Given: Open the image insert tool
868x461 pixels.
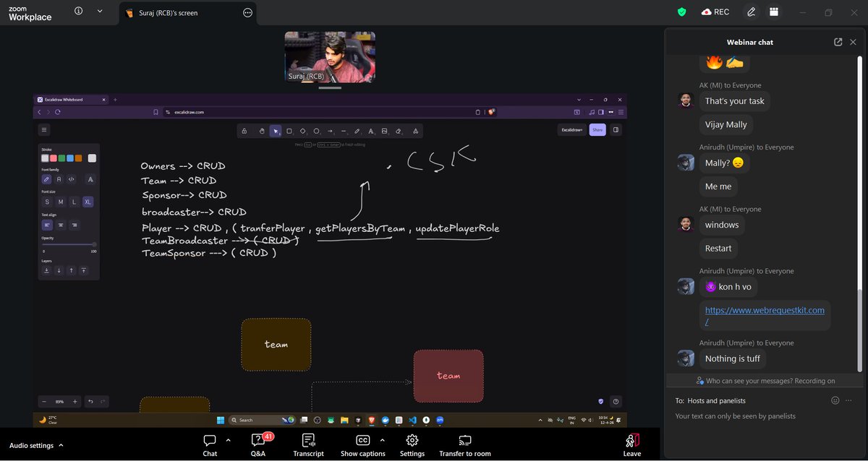Looking at the screenshot, I should tap(385, 131).
